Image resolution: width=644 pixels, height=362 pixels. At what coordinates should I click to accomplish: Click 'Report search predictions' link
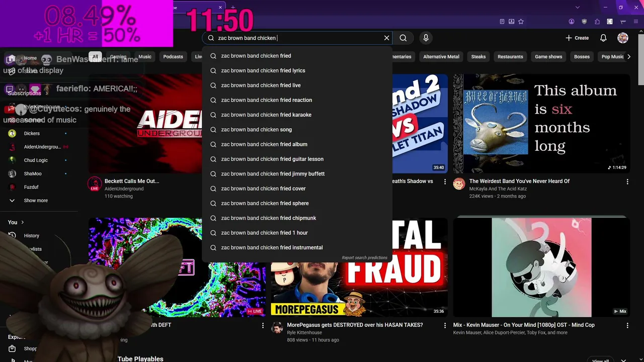point(365,258)
